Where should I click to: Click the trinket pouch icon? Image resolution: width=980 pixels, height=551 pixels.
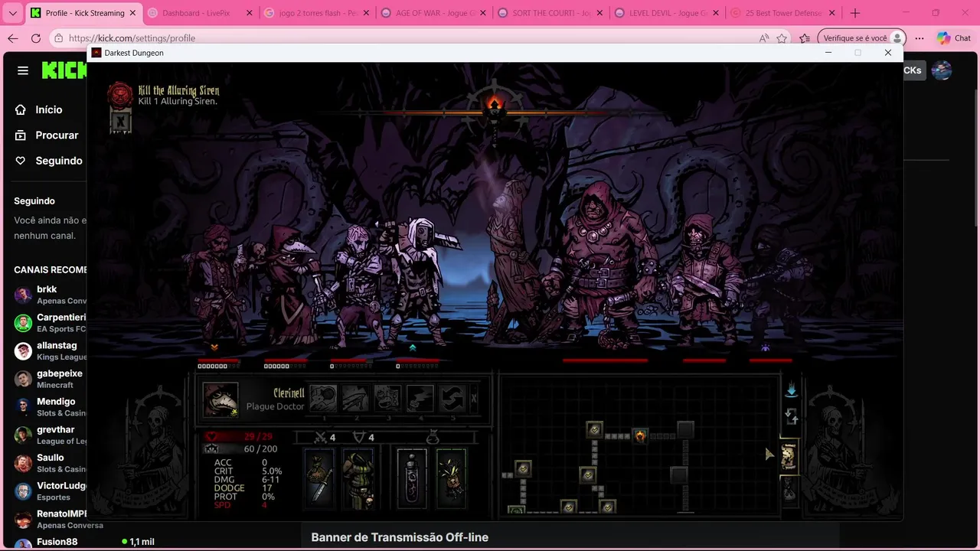click(433, 437)
